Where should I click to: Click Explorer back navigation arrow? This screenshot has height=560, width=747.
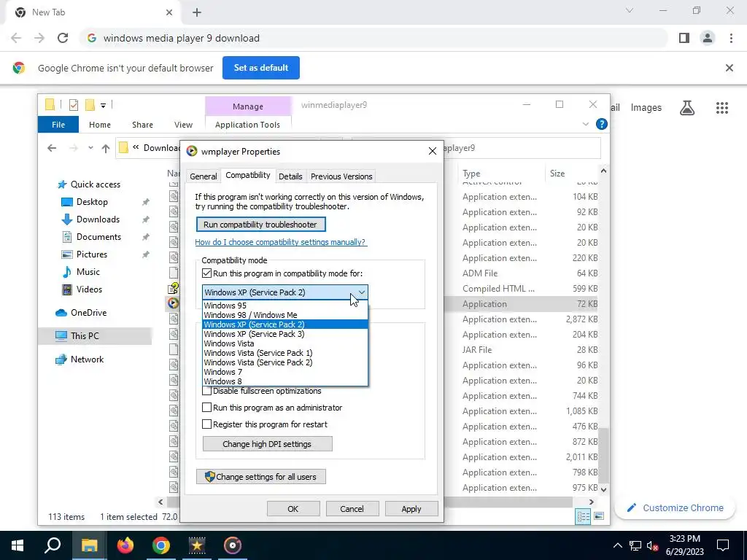[x=52, y=148]
